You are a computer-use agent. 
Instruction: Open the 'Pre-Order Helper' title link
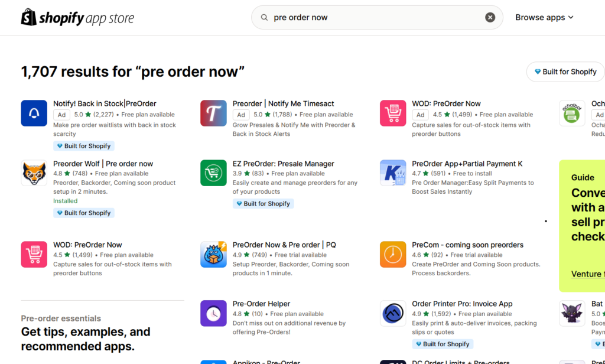tap(261, 304)
